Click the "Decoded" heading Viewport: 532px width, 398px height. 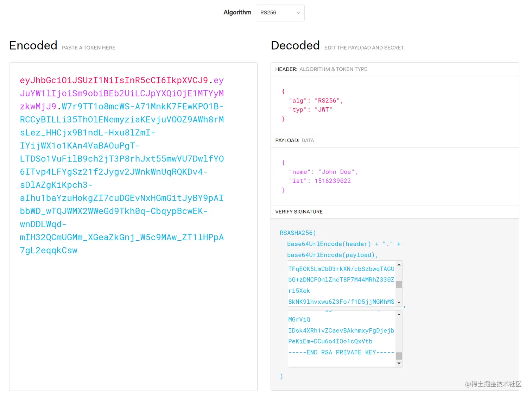coord(295,45)
